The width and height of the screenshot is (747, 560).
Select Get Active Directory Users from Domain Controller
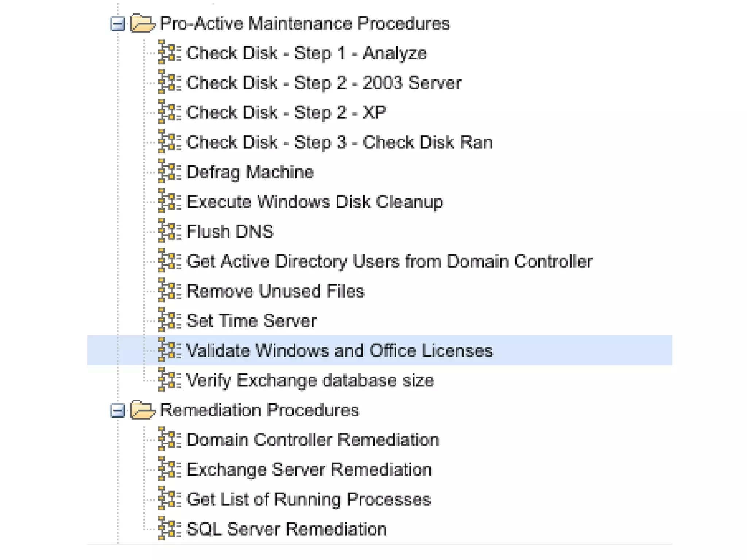point(389,261)
